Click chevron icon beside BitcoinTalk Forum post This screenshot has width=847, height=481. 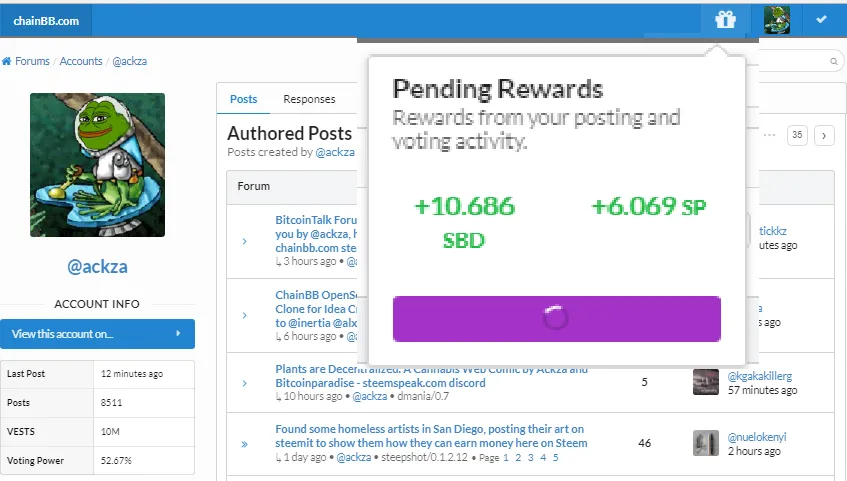pyautogui.click(x=245, y=241)
